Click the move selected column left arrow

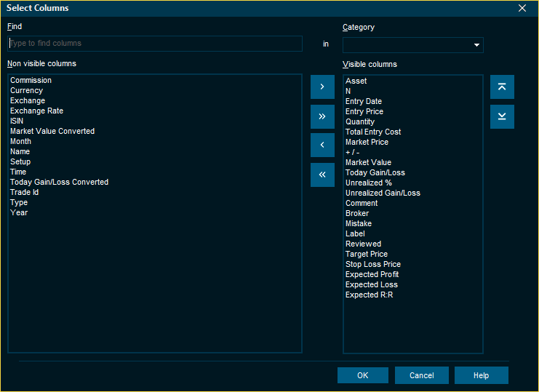[322, 145]
